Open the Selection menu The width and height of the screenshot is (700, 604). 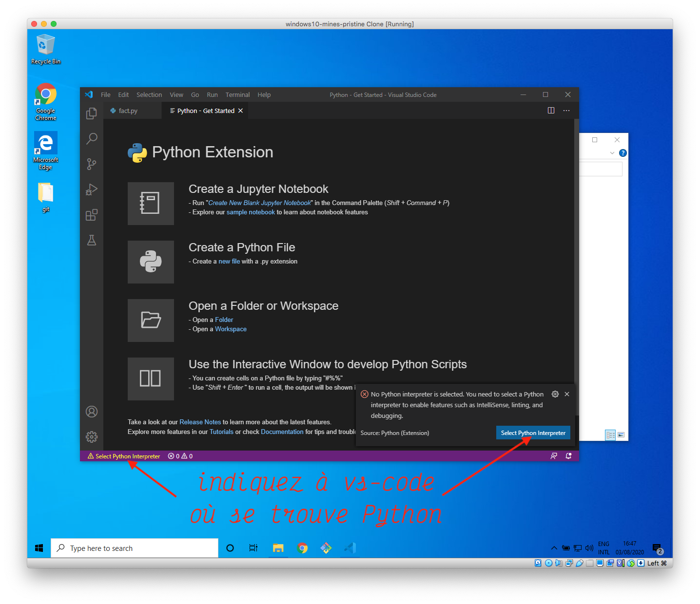(x=149, y=95)
